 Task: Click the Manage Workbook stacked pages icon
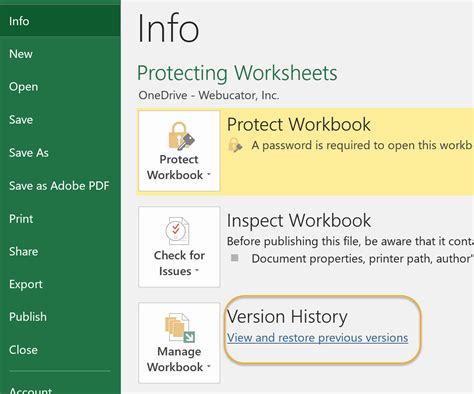pyautogui.click(x=180, y=328)
